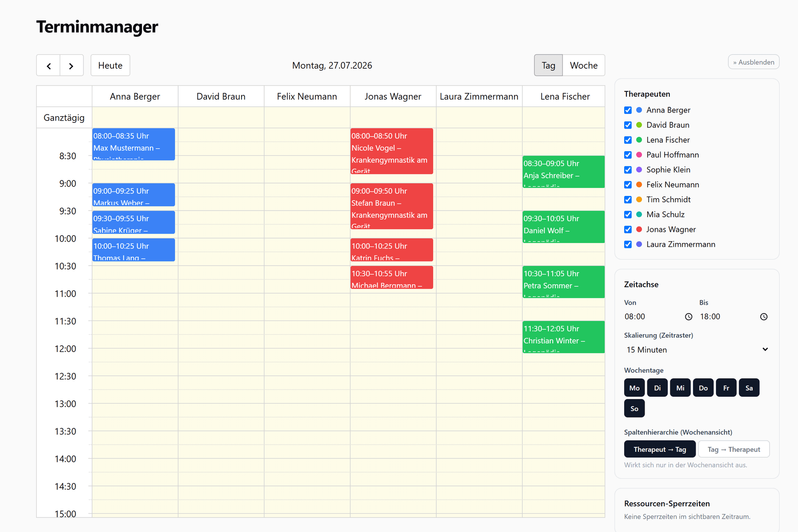Switch to Woche view
Image resolution: width=798 pixels, height=532 pixels.
[583, 66]
